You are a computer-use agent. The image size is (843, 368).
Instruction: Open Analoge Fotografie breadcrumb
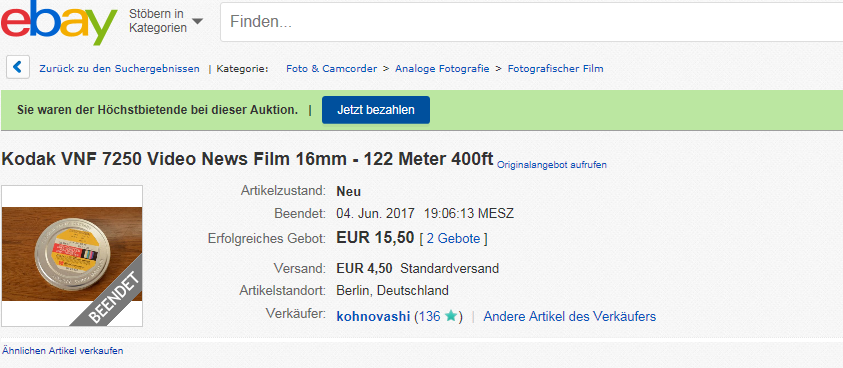click(x=442, y=69)
